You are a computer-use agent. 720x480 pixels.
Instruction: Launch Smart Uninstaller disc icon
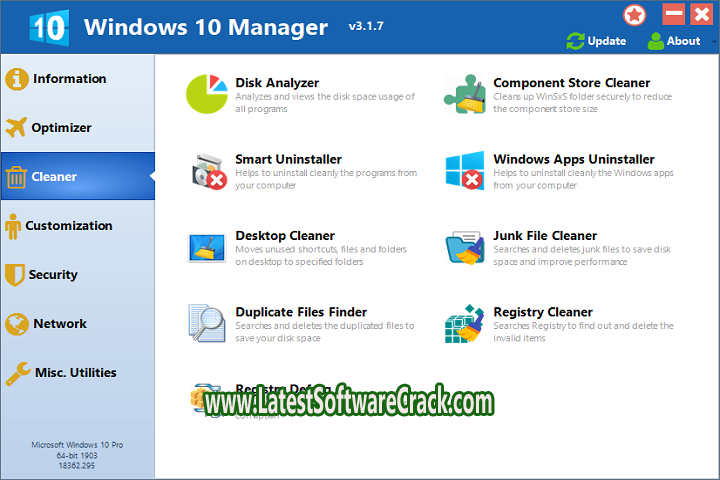coord(209,171)
